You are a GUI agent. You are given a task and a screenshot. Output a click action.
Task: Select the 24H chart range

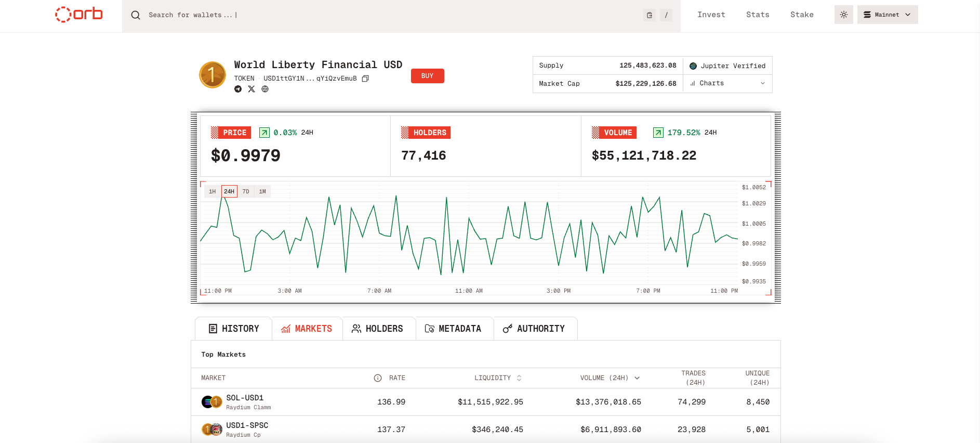[x=229, y=191]
